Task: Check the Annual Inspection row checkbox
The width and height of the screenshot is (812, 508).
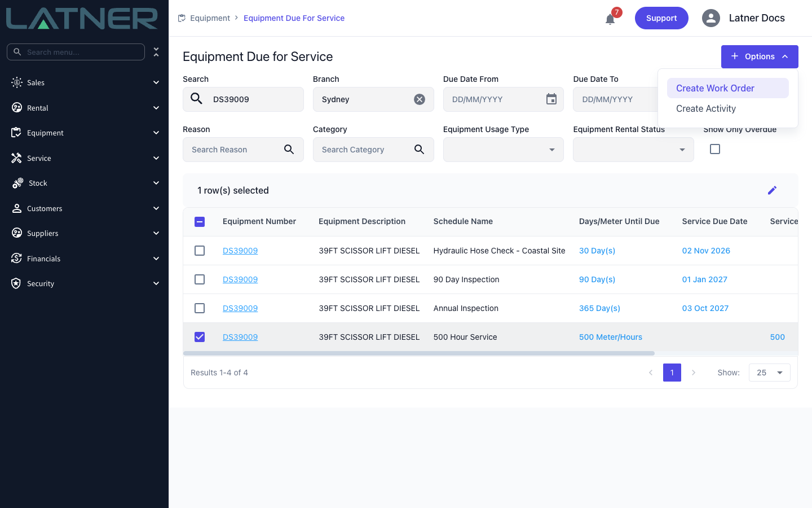Action: pyautogui.click(x=200, y=308)
